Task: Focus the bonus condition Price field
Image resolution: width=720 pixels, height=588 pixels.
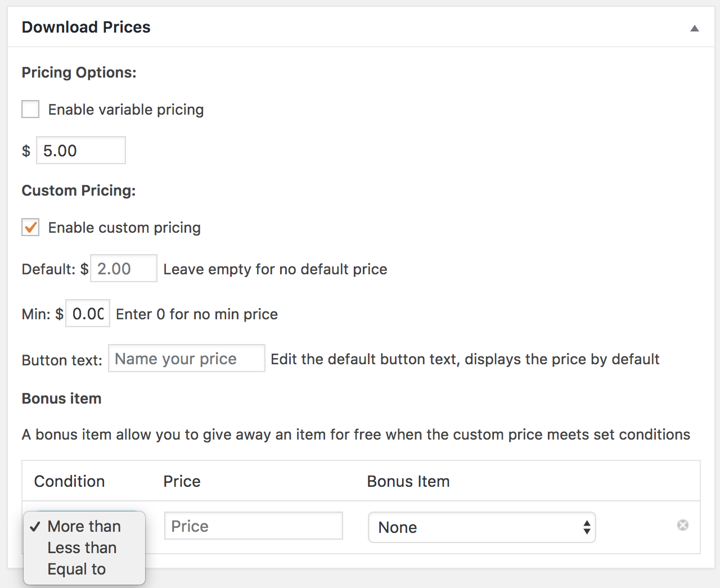Action: (x=253, y=526)
